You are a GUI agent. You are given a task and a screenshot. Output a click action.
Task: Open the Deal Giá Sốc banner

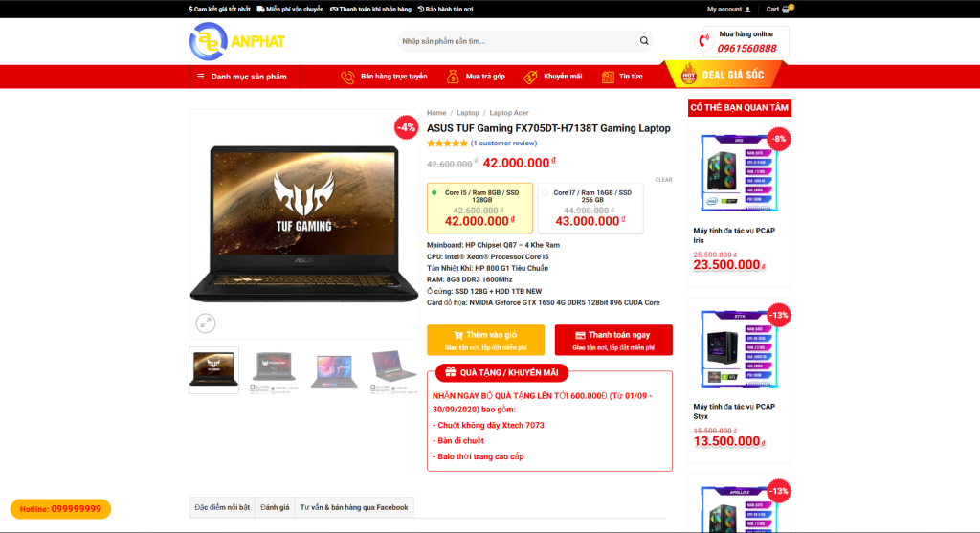(x=724, y=75)
